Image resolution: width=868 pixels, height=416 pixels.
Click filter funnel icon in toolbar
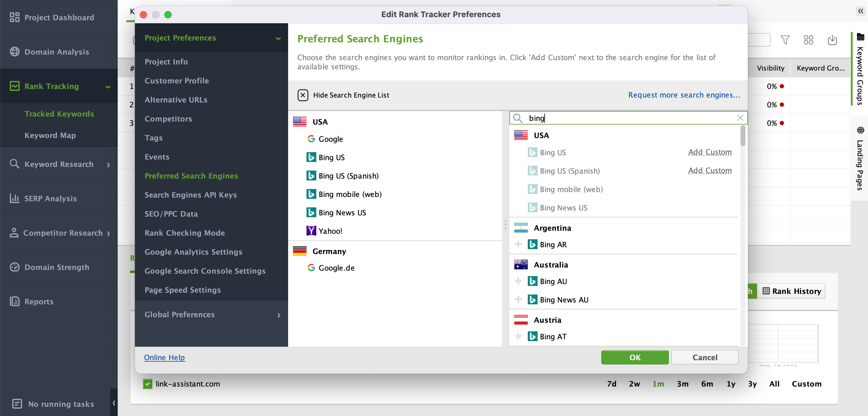(x=785, y=40)
